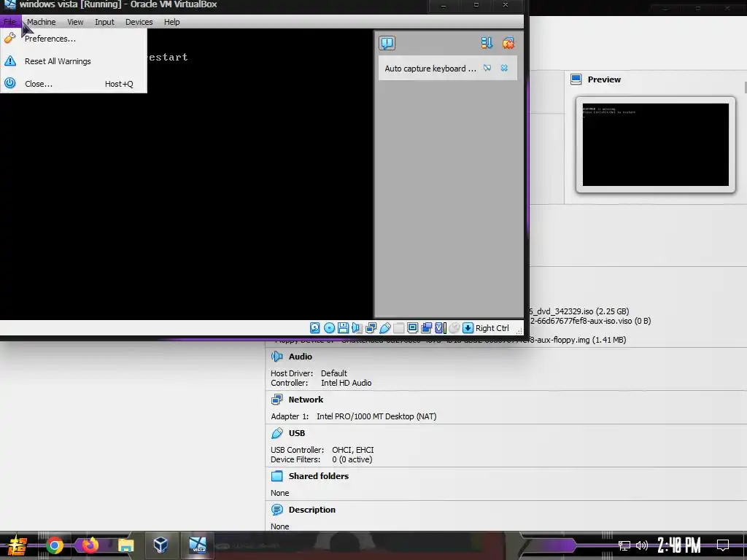The image size is (747, 560).
Task: Click the forbid icon on keyboard notification
Action: coord(487,68)
